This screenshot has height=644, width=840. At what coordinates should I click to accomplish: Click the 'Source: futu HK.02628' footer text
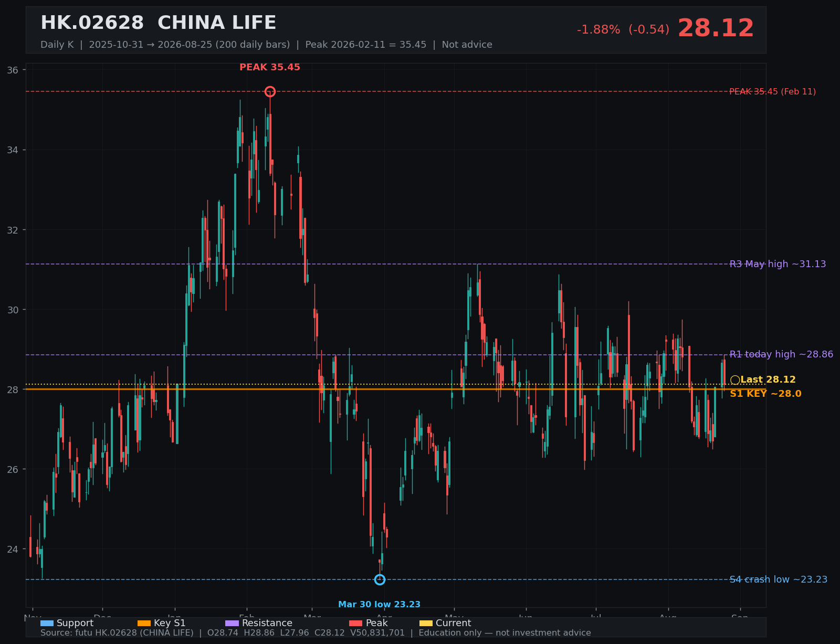click(x=316, y=633)
